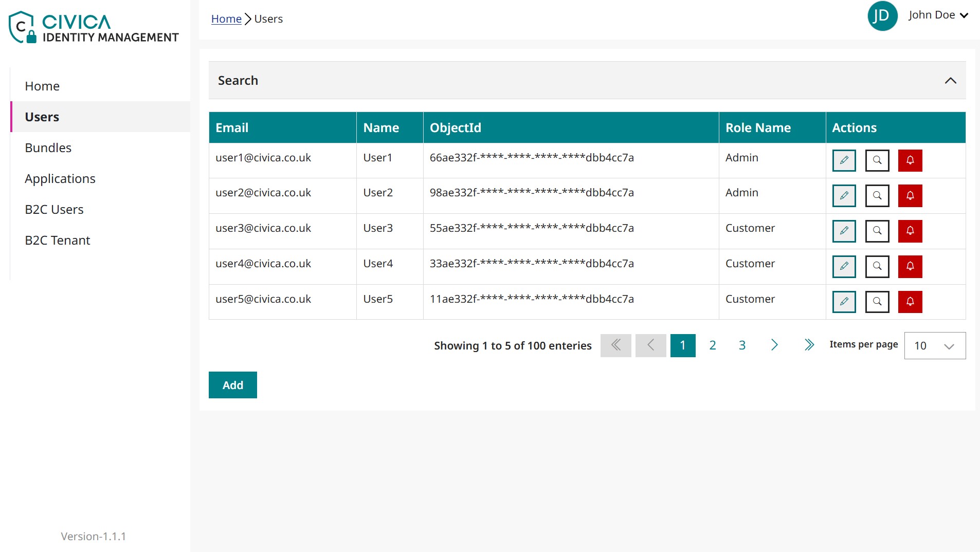This screenshot has height=552, width=980.
Task: Click the magnifier view icon for User2
Action: click(x=877, y=196)
